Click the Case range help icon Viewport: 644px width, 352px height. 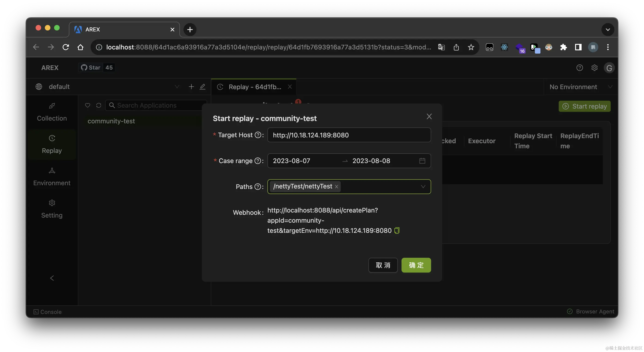point(258,161)
